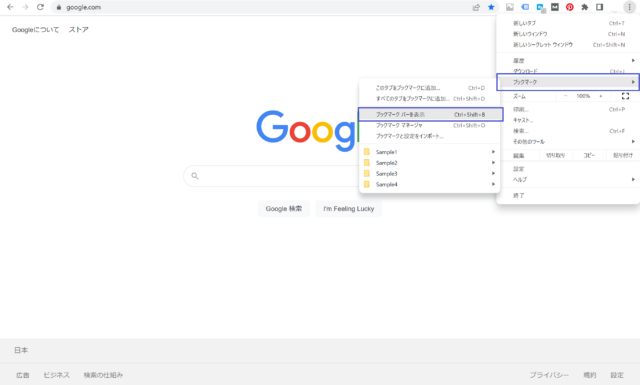The width and height of the screenshot is (640, 385).
Task: Click the magnifier icon in Google search box
Action: pyautogui.click(x=195, y=176)
